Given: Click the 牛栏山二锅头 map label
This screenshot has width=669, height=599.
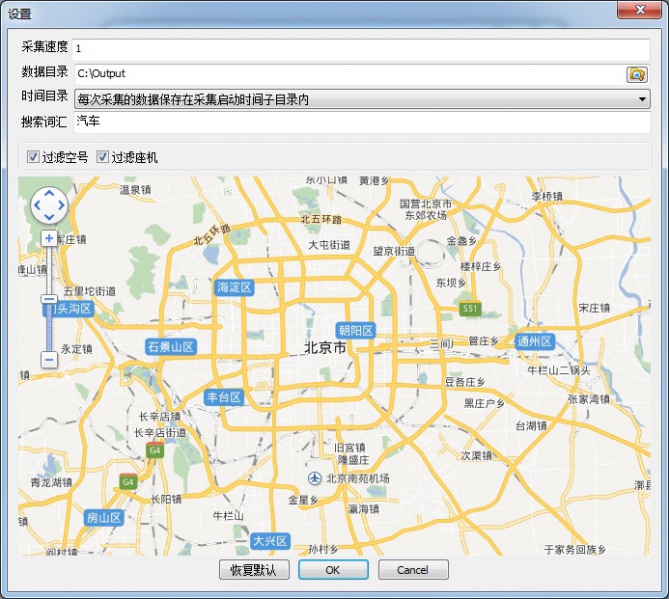Looking at the screenshot, I should (x=559, y=370).
